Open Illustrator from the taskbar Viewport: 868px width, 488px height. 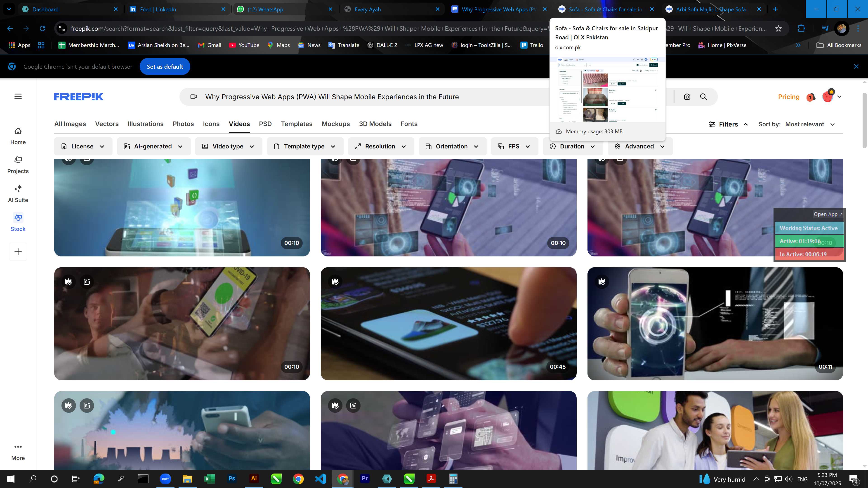point(254,479)
